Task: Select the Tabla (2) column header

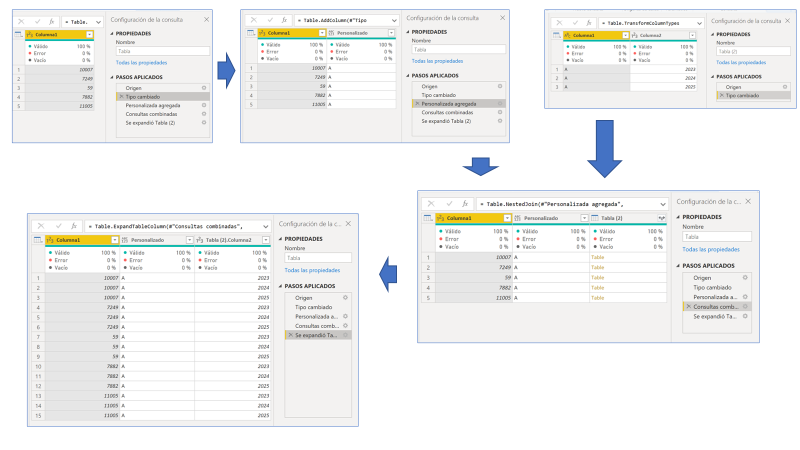Action: [x=628, y=218]
